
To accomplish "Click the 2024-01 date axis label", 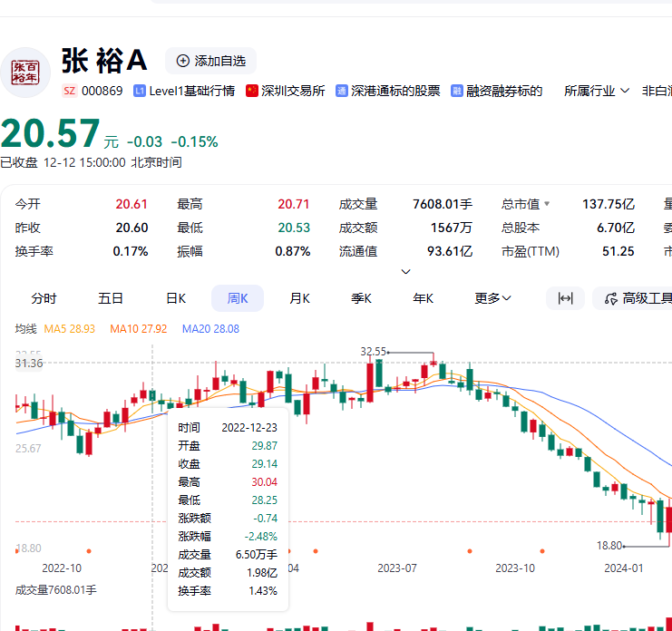I will tap(624, 568).
